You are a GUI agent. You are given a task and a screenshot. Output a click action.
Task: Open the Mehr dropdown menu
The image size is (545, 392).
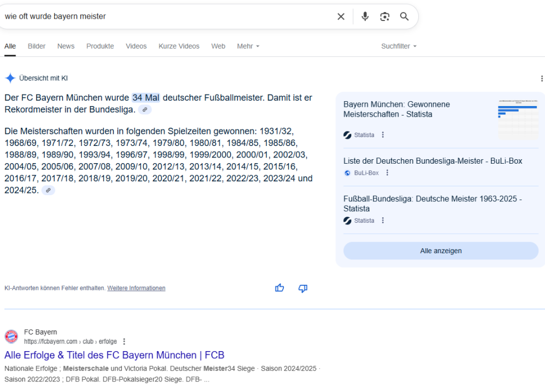[x=248, y=46]
